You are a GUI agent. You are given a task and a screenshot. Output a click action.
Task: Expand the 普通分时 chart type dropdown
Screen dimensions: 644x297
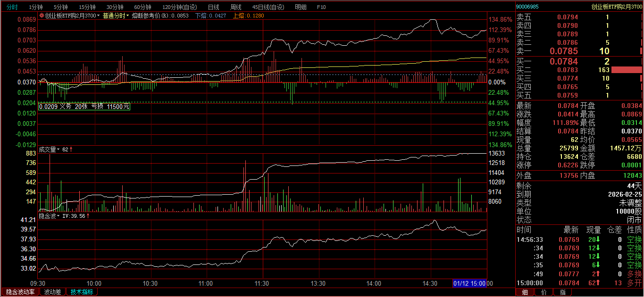coord(127,16)
